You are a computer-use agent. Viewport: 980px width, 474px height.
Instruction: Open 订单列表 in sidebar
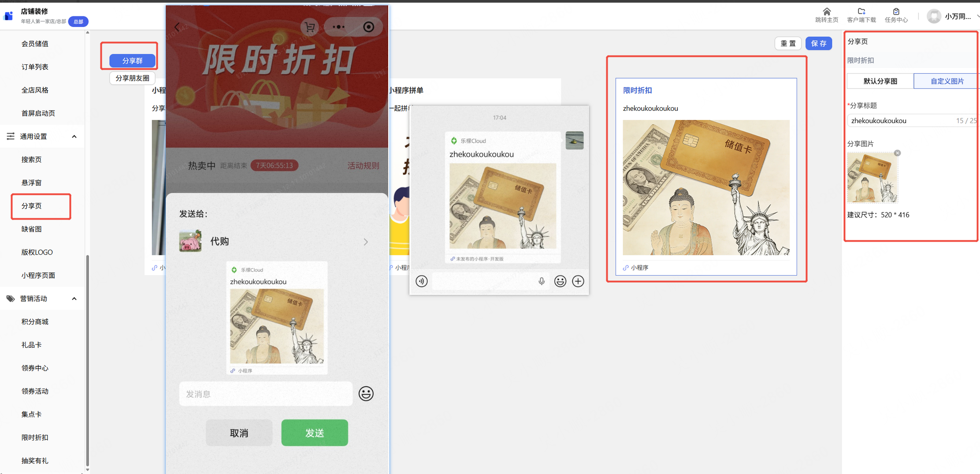(x=35, y=67)
